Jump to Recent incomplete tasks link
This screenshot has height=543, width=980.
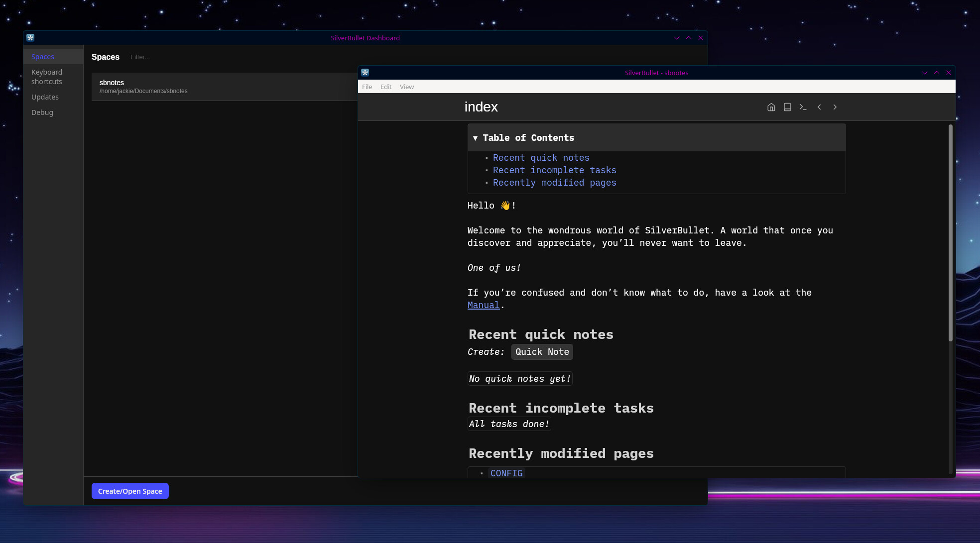554,170
